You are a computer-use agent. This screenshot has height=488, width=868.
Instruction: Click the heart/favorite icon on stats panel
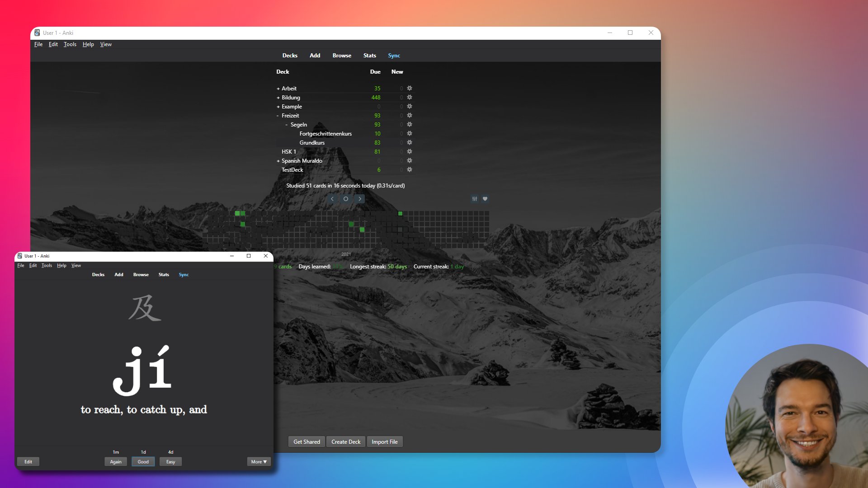point(485,199)
